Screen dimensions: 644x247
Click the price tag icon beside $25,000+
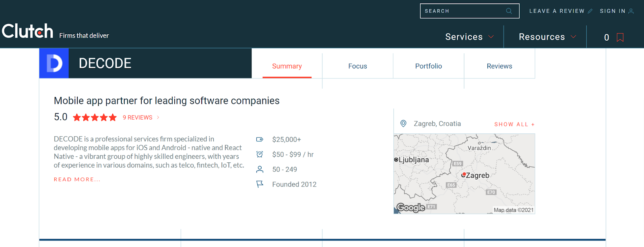click(x=260, y=139)
